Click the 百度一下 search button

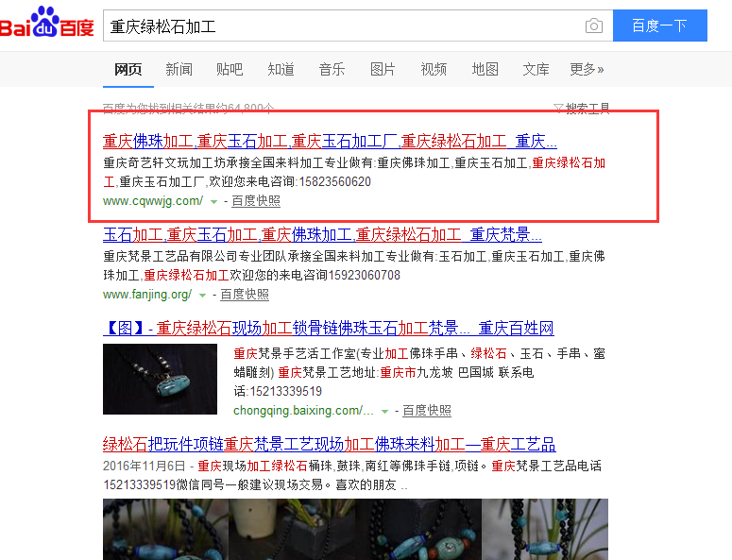point(659,25)
